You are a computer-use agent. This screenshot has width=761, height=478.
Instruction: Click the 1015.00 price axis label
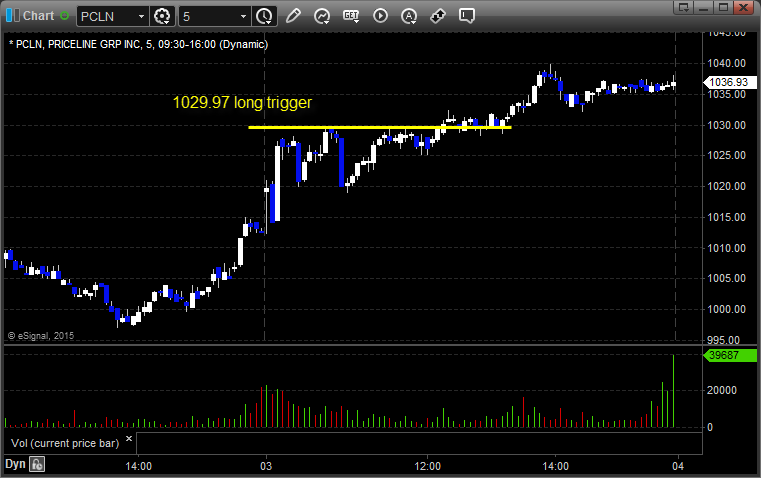tap(727, 217)
